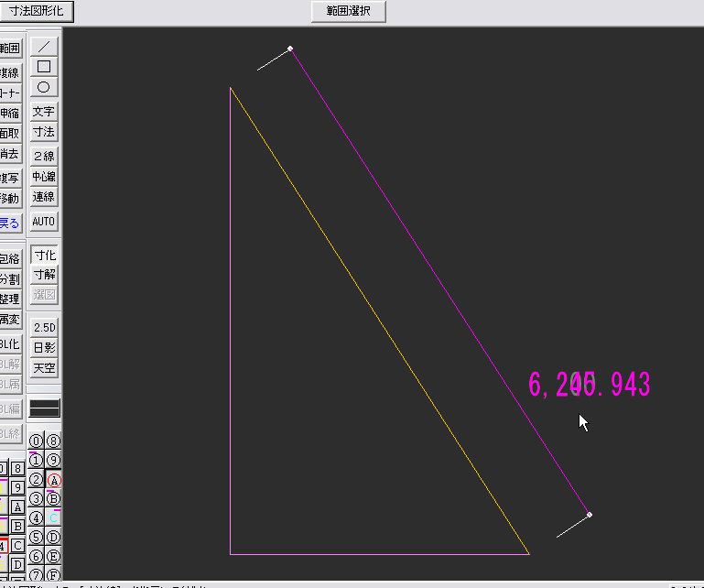Select the 消去 erase tool

[x=10, y=154]
